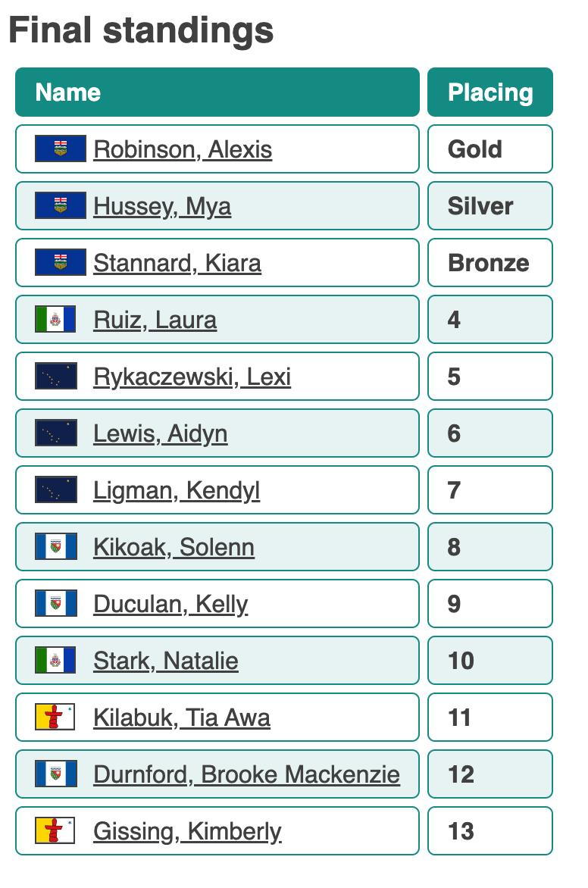Click the Yukon flag beside Ruiz, Laura
Image resolution: width=588 pixels, height=888 pixels.
tap(55, 319)
